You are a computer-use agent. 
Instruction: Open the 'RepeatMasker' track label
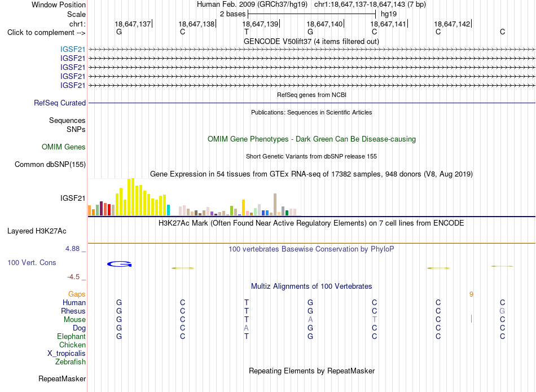point(62,378)
